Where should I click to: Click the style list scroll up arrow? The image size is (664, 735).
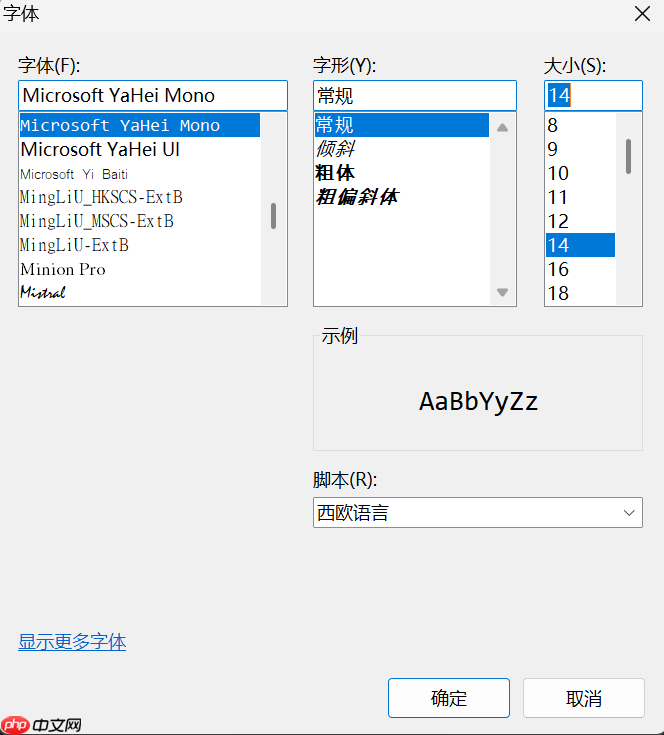point(502,128)
